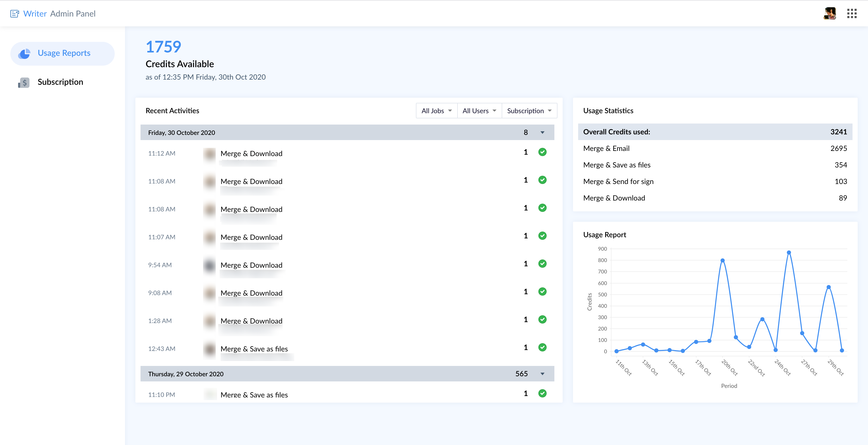868x445 pixels.
Task: Open the apps grid launcher icon
Action: click(851, 13)
